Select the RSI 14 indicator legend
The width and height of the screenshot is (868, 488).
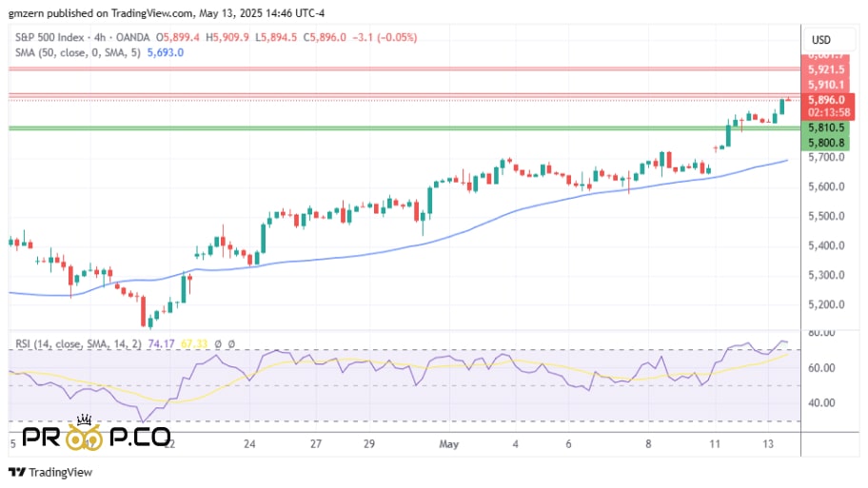(x=70, y=342)
